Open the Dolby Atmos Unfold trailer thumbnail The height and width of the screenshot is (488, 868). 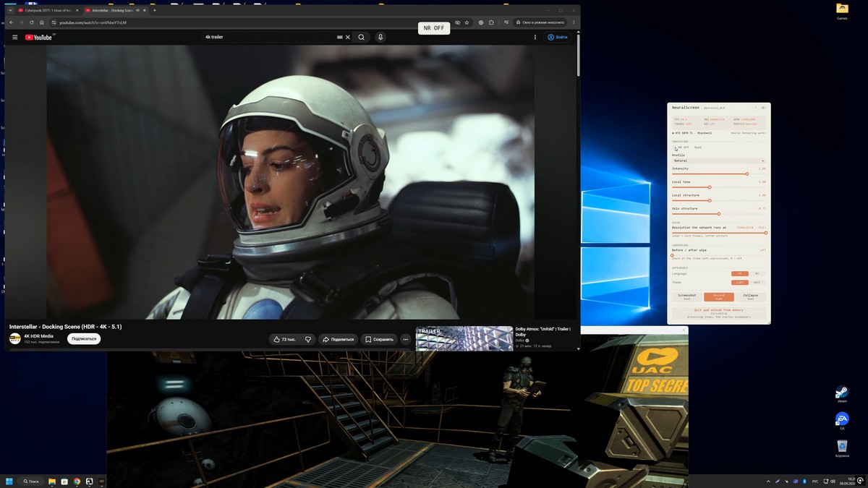coord(464,338)
